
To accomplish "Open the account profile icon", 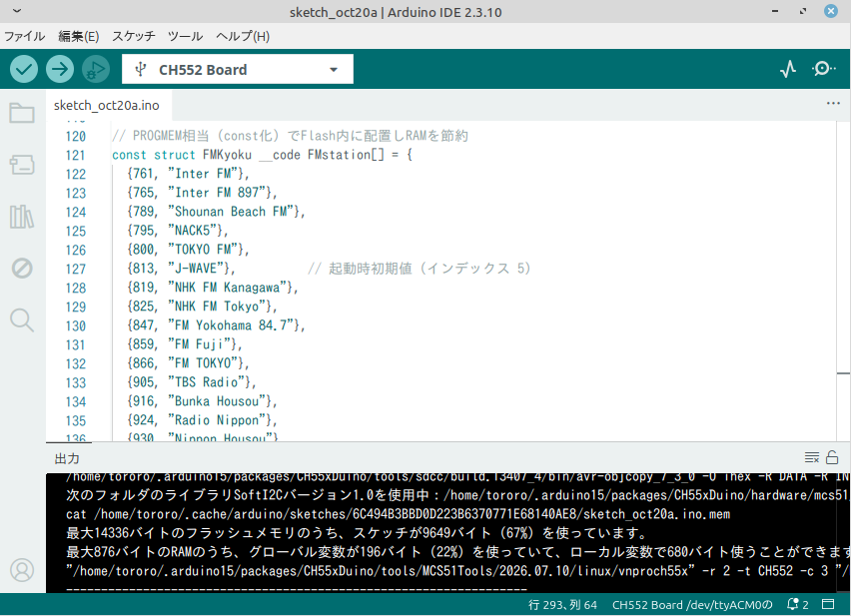I will (22, 570).
